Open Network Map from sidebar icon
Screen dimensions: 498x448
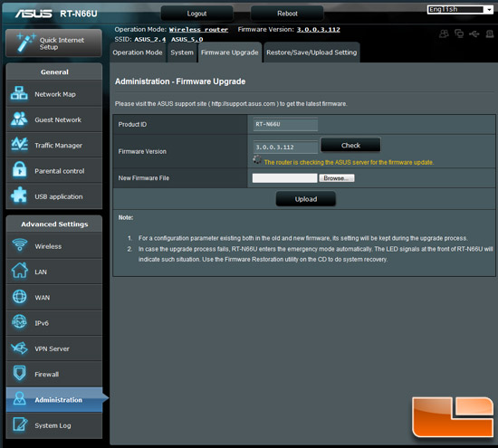pyautogui.click(x=19, y=93)
